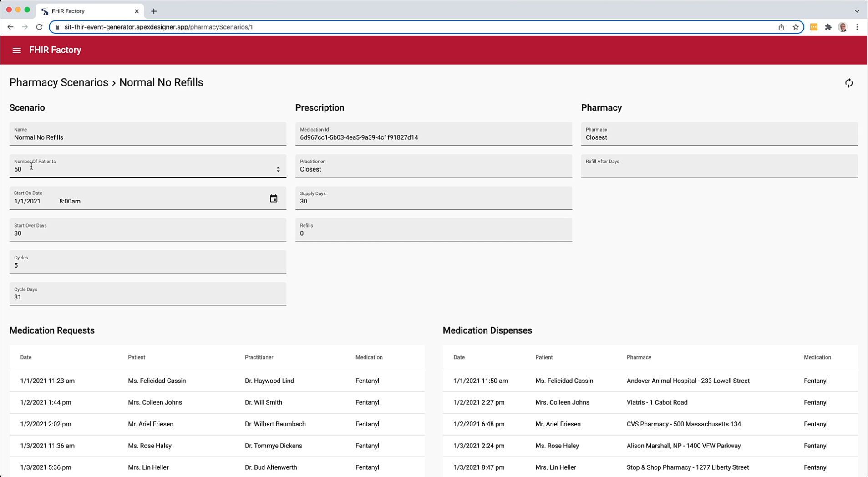Open the hamburger navigation menu

click(16, 50)
